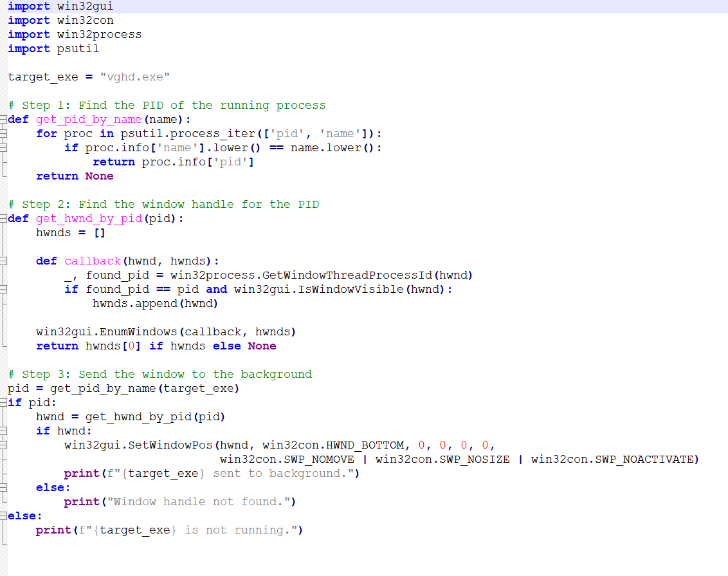
Task: Collapse the fold at def callback
Action: click(x=3, y=261)
